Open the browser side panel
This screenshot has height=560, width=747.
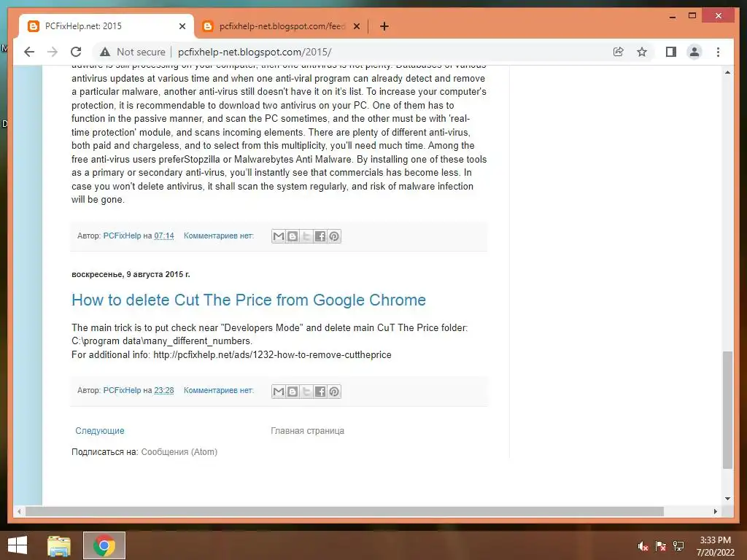671,52
